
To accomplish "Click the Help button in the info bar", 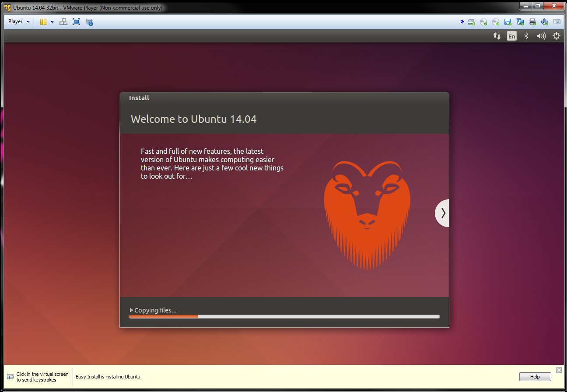I will [535, 377].
